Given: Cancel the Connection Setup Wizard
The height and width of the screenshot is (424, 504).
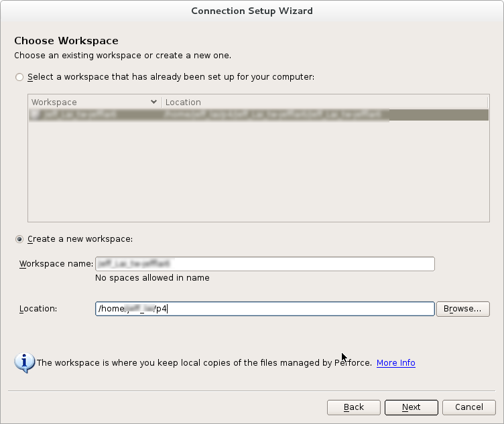Looking at the screenshot, I should (x=468, y=407).
